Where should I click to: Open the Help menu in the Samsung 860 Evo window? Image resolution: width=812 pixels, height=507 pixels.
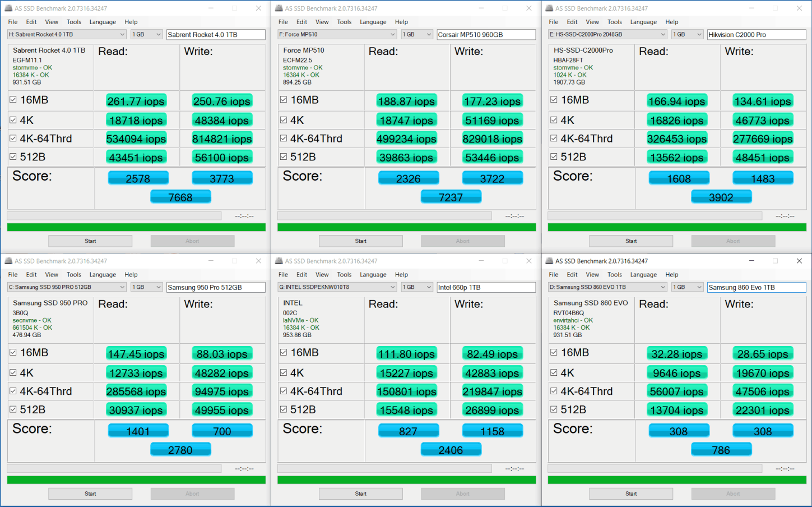click(x=672, y=275)
